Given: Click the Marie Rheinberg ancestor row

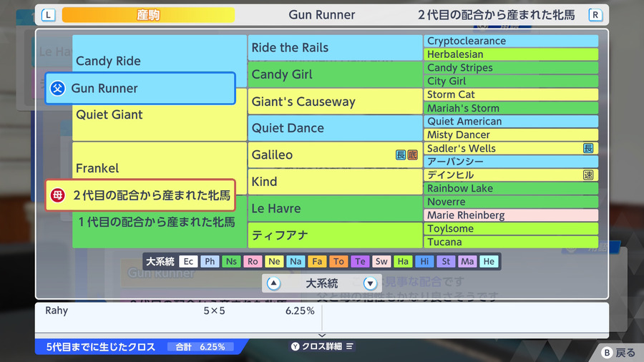Looking at the screenshot, I should click(x=511, y=215).
